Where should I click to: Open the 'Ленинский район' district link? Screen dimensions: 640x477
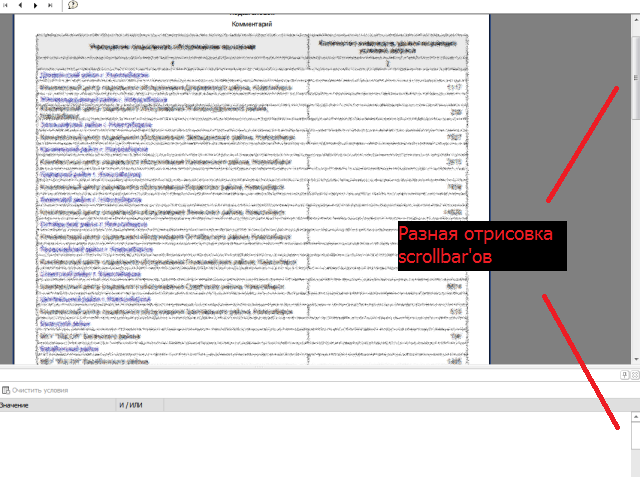click(x=91, y=200)
